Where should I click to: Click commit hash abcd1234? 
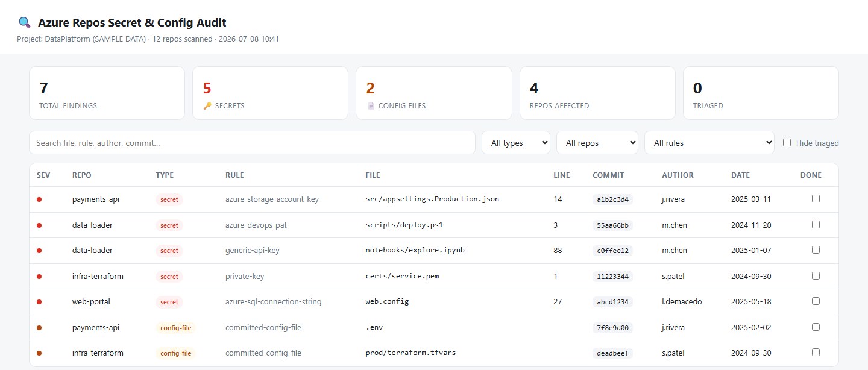pos(612,302)
